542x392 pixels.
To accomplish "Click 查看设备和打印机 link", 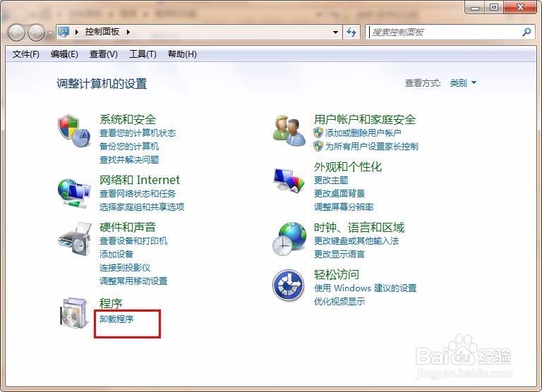I will point(133,240).
